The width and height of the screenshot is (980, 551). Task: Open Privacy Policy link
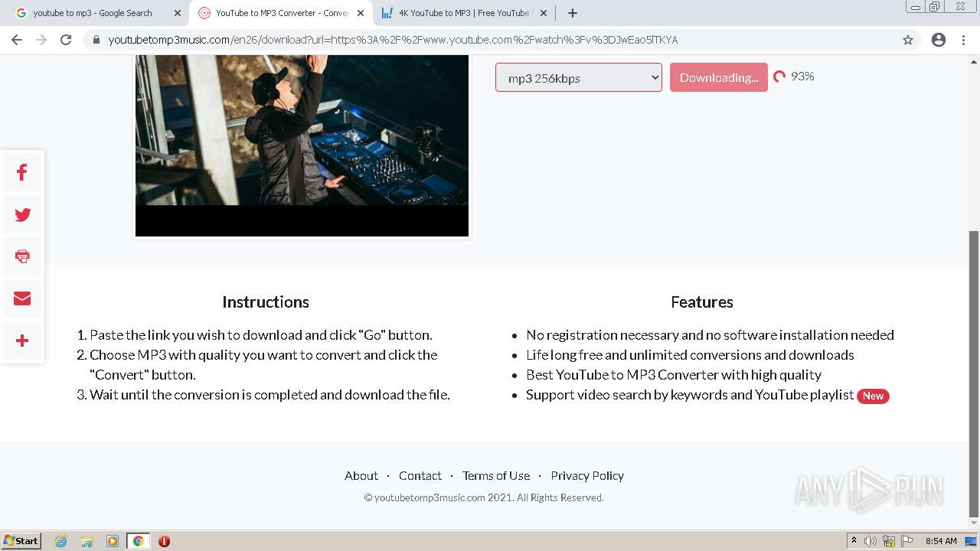[x=587, y=475]
